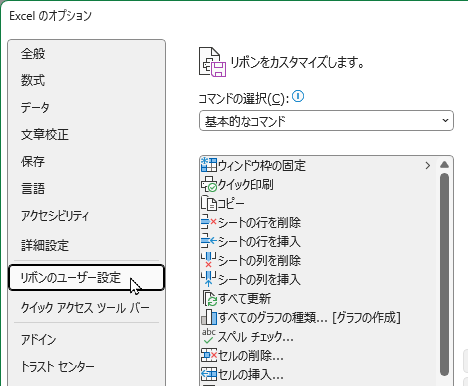Select the シートの行を削除 entry text
Viewport: 468px width, 386px height.
[x=259, y=222]
